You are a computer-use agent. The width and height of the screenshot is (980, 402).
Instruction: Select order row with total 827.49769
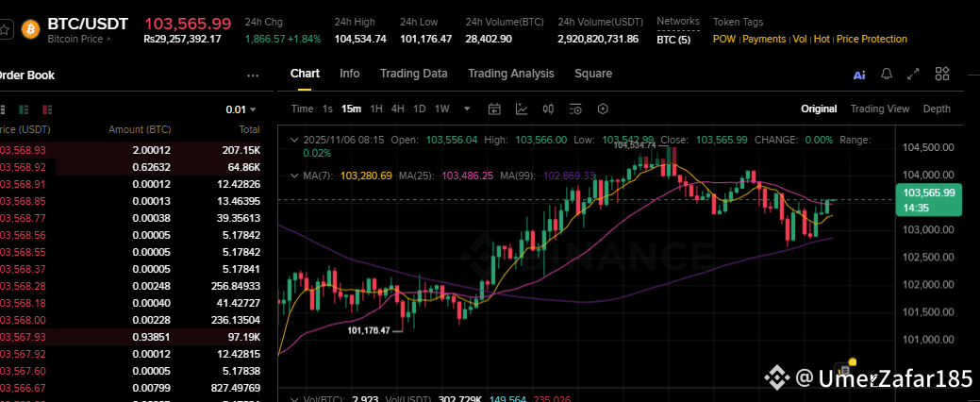[130, 388]
